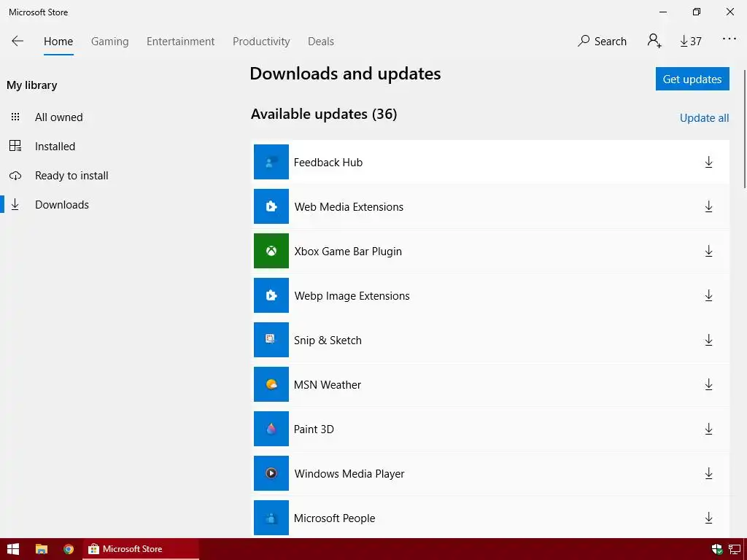747x560 pixels.
Task: Click the Feedback Hub name
Action: click(x=328, y=163)
